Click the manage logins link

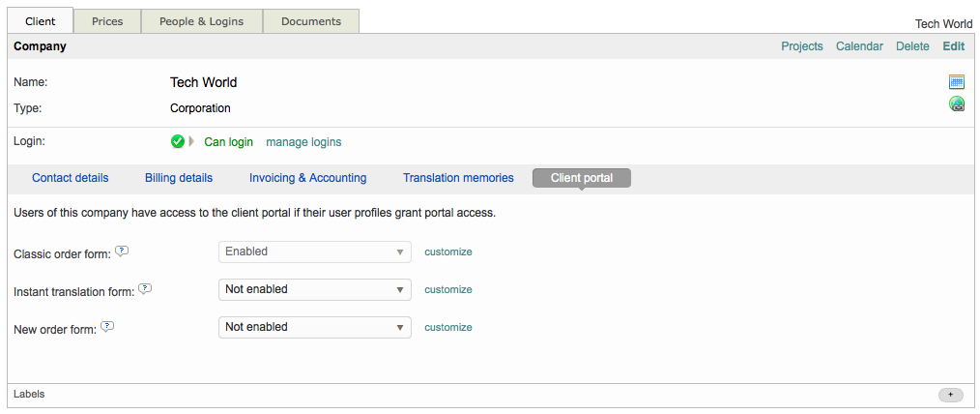303,142
